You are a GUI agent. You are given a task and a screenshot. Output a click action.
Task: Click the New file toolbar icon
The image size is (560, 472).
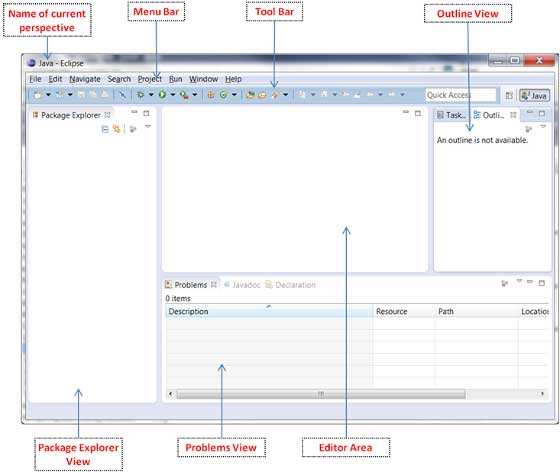pos(38,95)
